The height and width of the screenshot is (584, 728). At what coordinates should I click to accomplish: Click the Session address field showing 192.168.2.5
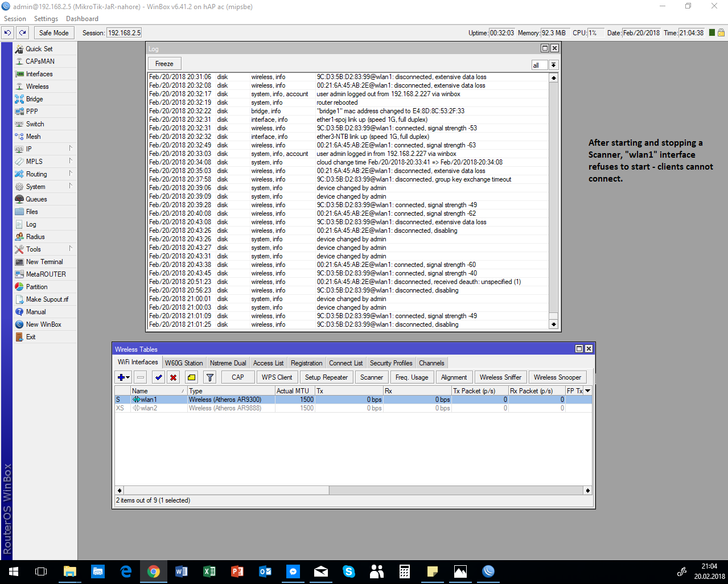tap(125, 32)
